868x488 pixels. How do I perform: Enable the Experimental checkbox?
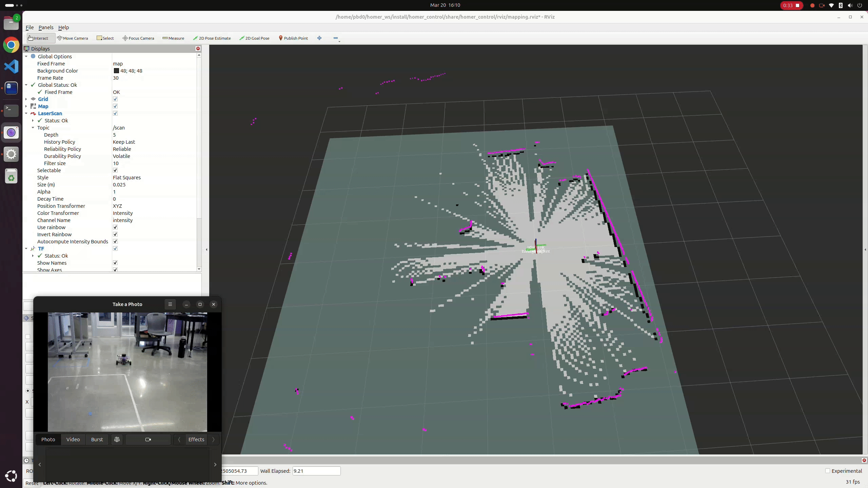tap(828, 471)
